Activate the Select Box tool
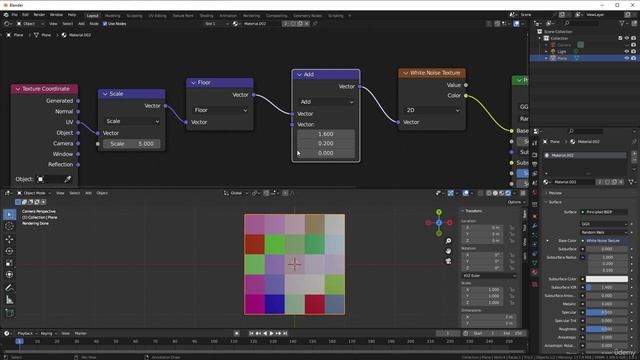The height and width of the screenshot is (360, 640). pyautogui.click(x=9, y=214)
